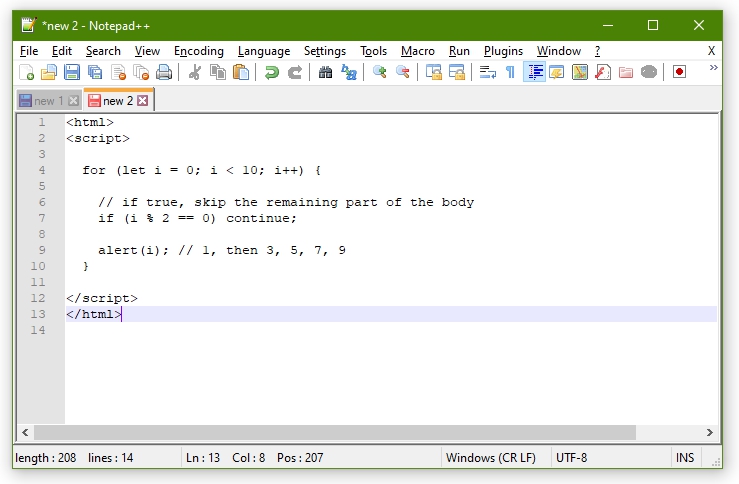
Task: Click the 'continue;' keyword in the code
Action: (x=261, y=218)
